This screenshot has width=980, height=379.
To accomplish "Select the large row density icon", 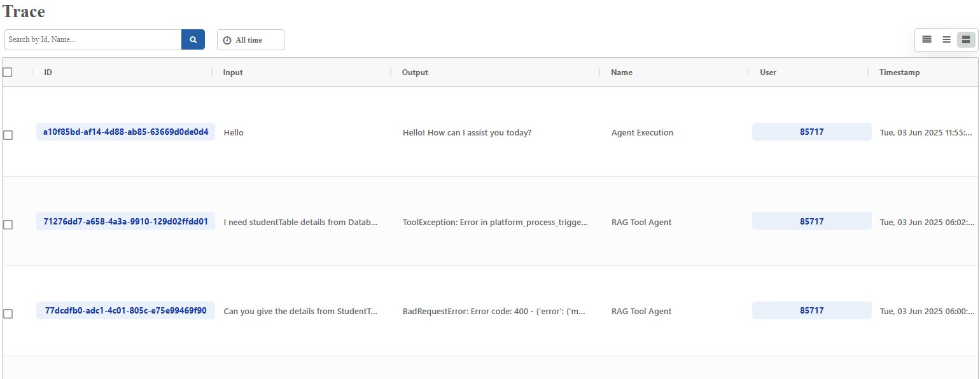I will coord(966,39).
